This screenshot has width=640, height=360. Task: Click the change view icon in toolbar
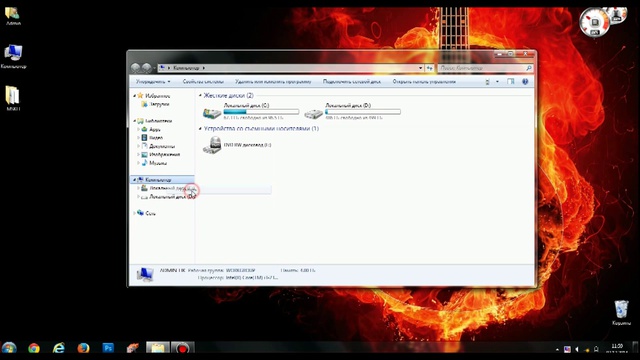tap(487, 82)
